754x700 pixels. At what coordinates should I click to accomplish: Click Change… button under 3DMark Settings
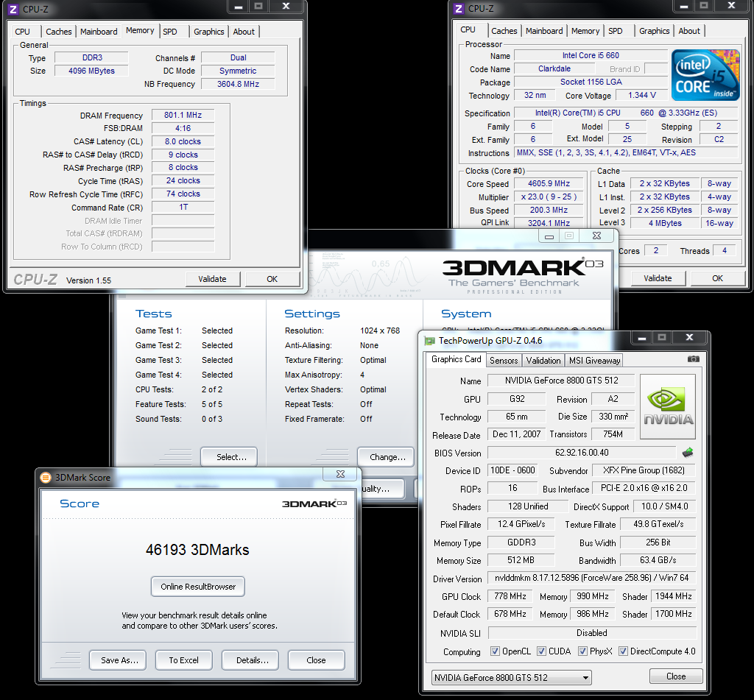click(385, 457)
